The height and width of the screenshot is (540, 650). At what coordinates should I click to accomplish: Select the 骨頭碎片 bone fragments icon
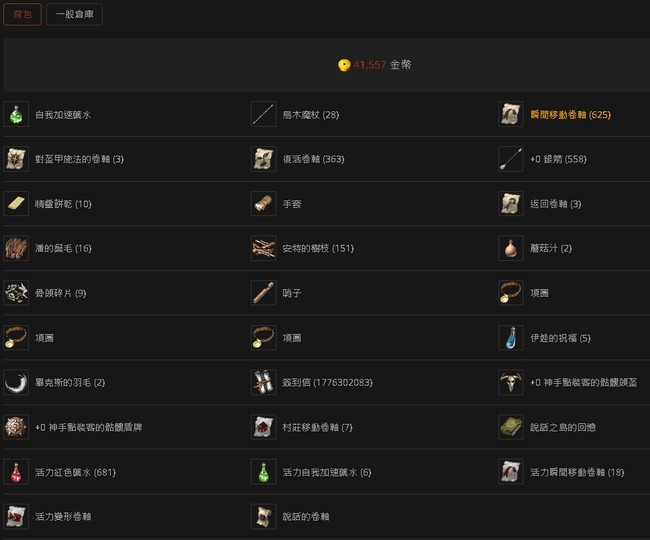click(16, 293)
